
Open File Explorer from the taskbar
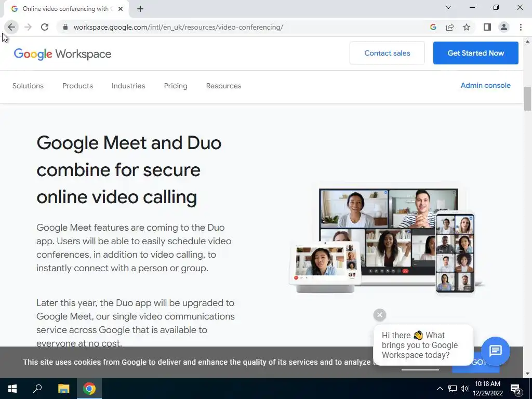coord(63,389)
